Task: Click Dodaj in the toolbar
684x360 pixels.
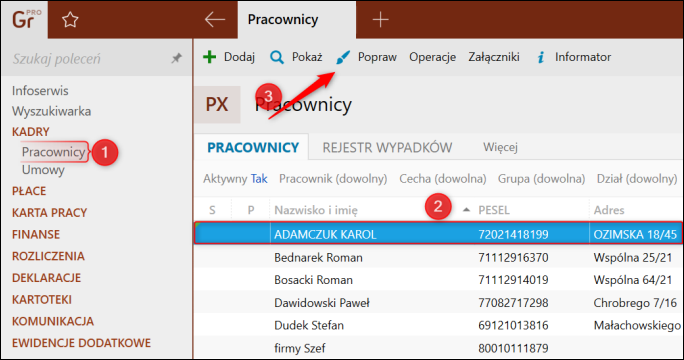Action: coord(239,57)
